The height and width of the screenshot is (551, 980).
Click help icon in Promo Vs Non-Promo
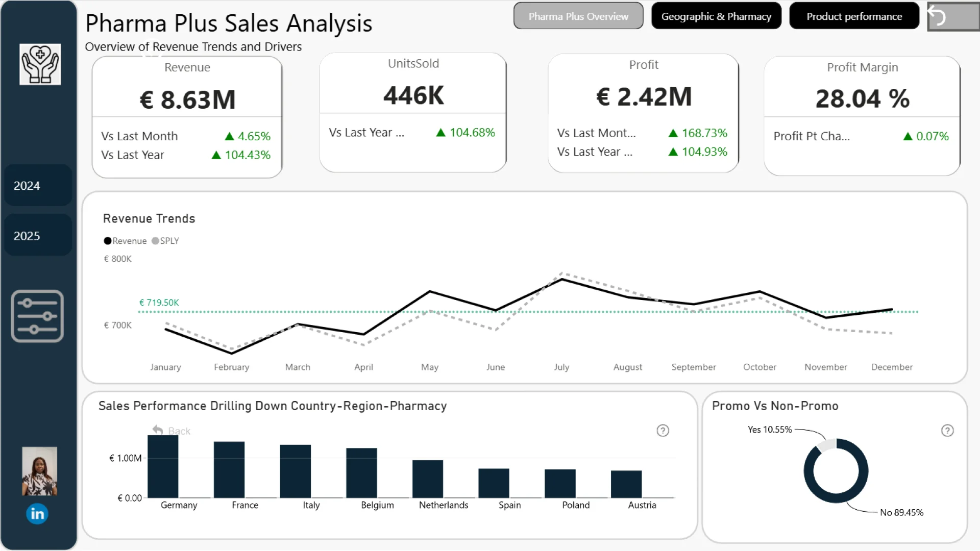click(947, 431)
